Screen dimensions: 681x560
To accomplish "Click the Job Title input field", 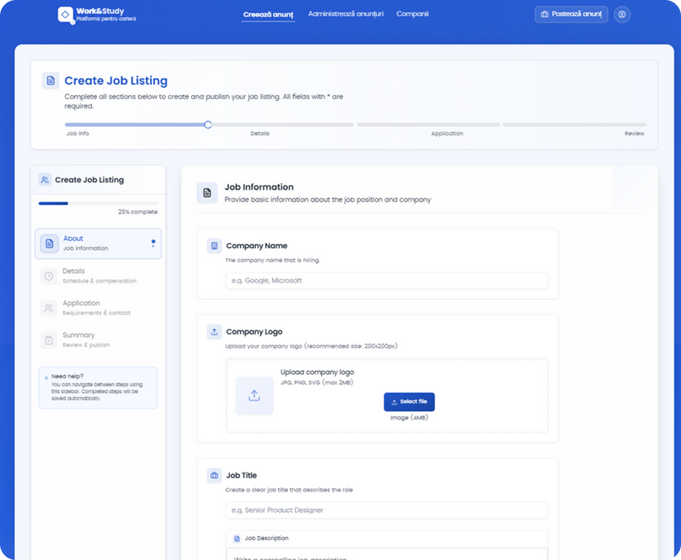I will [x=387, y=510].
